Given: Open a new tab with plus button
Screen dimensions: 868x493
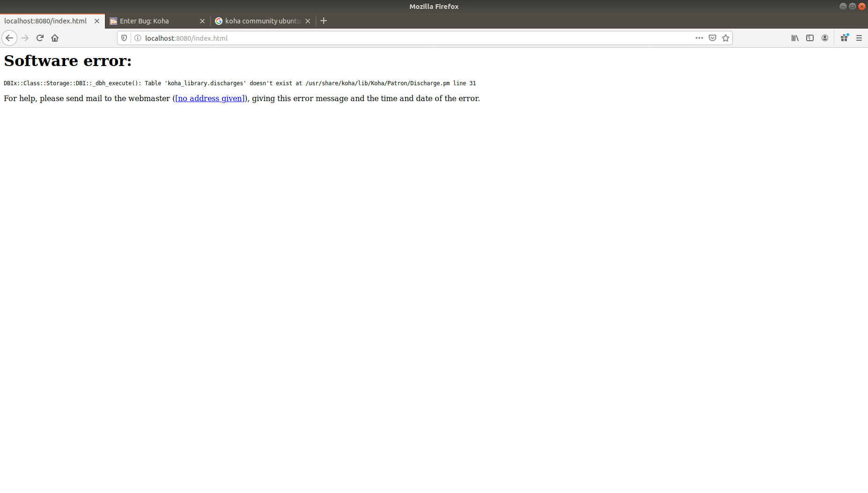Looking at the screenshot, I should coord(324,21).
